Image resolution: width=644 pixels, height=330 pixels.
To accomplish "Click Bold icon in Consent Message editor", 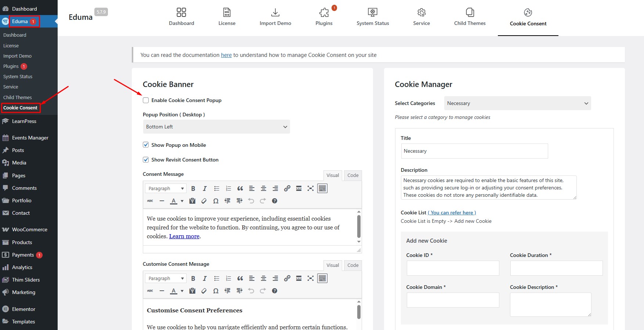I will pyautogui.click(x=193, y=188).
